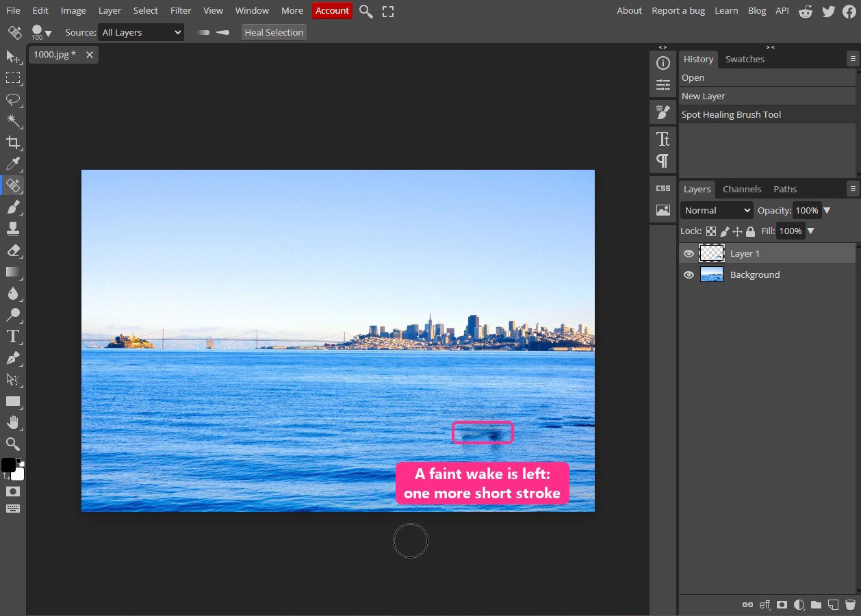Hide Layer 1 with eye icon
This screenshot has width=861, height=616.
689,254
